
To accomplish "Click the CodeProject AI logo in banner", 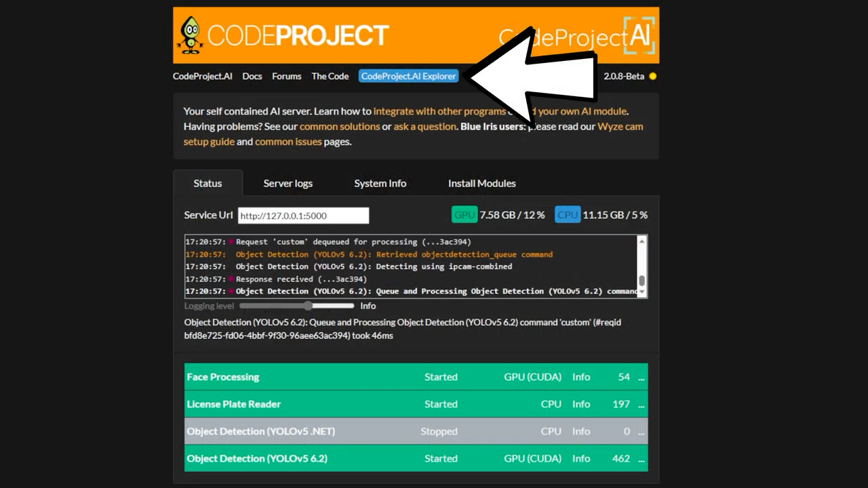I will [x=576, y=37].
